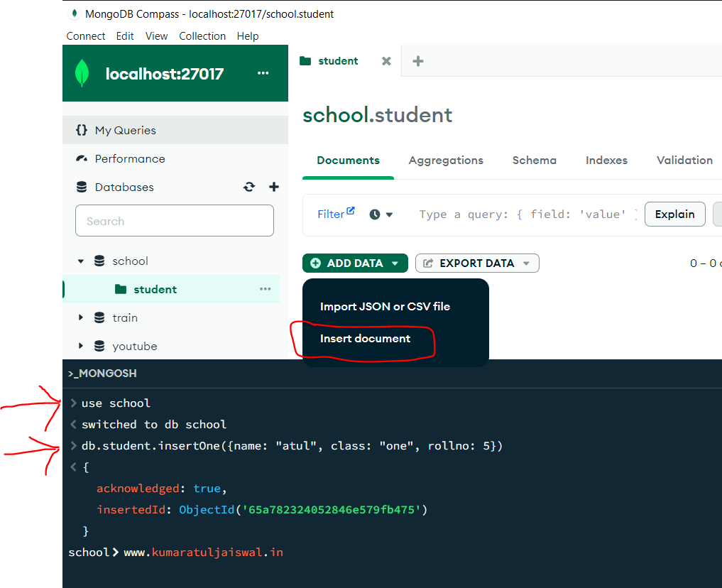Open the Filter documentation link
The image size is (722, 588).
click(336, 213)
